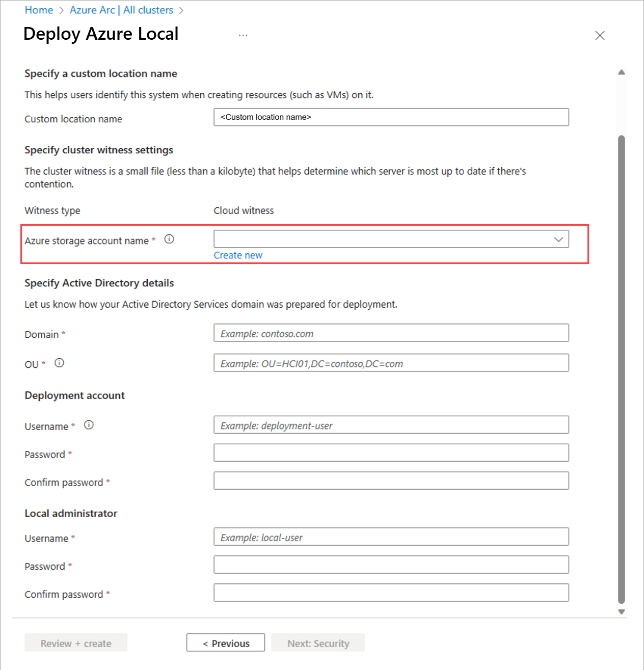Click the scrollbar's down arrow
The height and width of the screenshot is (670, 644).
[621, 612]
